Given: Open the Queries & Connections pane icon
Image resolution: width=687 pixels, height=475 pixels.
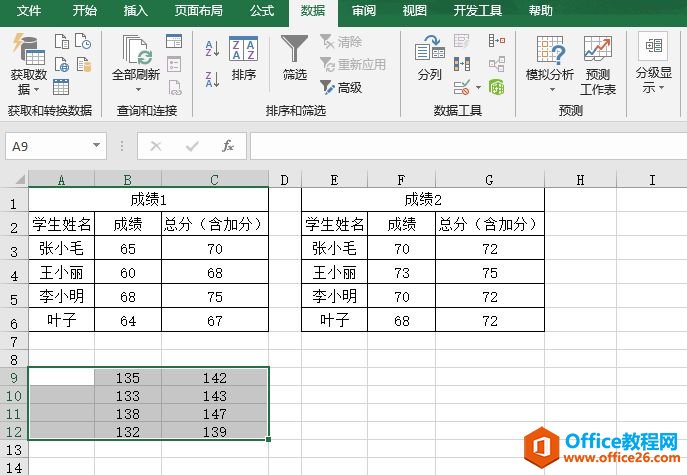Looking at the screenshot, I should (x=174, y=41).
